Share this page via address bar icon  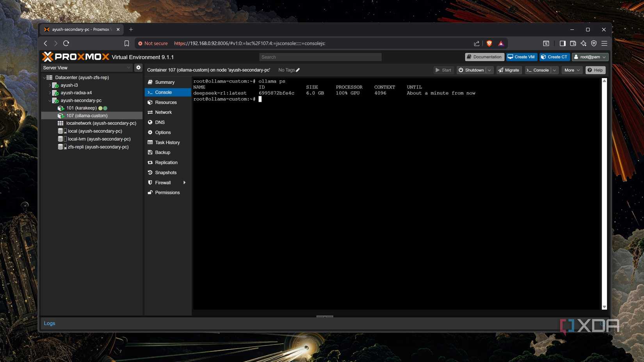tap(477, 43)
